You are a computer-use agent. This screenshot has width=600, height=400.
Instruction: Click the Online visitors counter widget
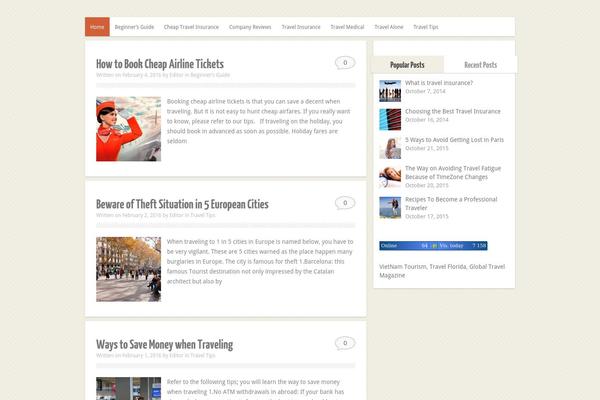(x=433, y=246)
